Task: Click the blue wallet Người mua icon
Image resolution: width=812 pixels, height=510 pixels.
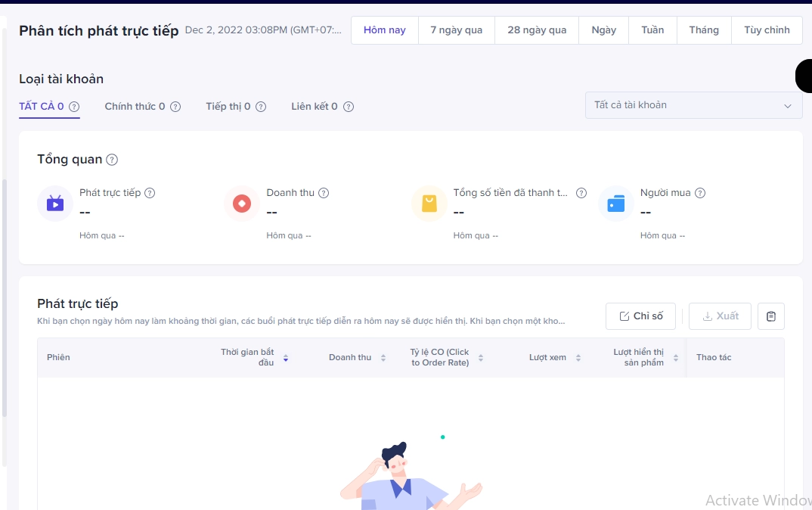Action: (x=616, y=204)
